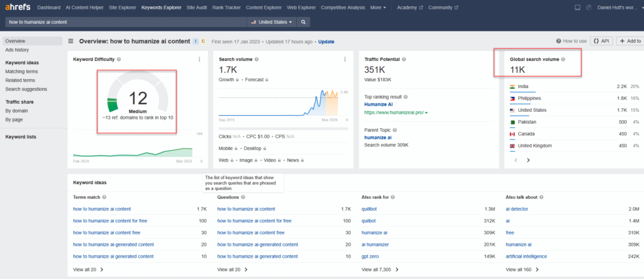Open Content Explorer in navigation

pos(264,8)
